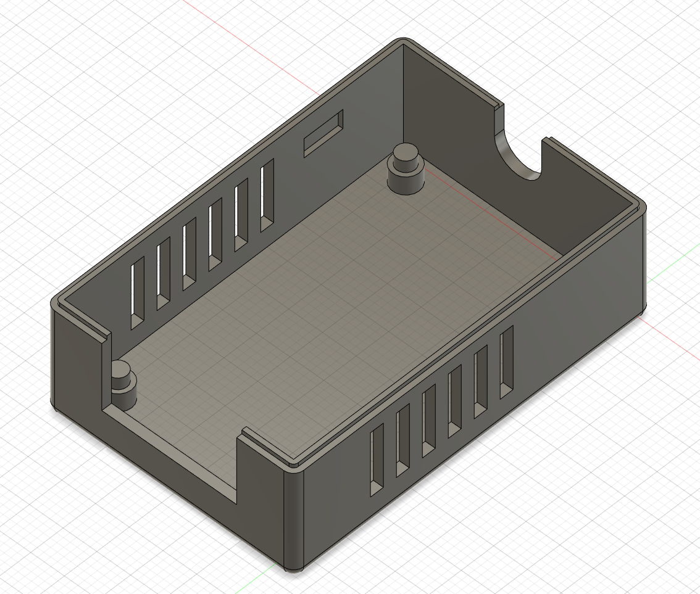
Task: Select the rounded outer corner nearest the viewer
Action: tap(294, 519)
